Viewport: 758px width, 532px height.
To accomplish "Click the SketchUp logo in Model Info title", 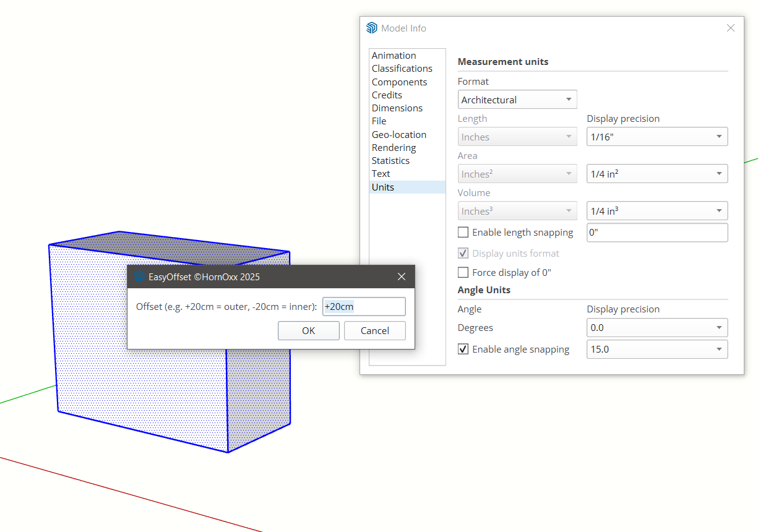I will [x=371, y=28].
